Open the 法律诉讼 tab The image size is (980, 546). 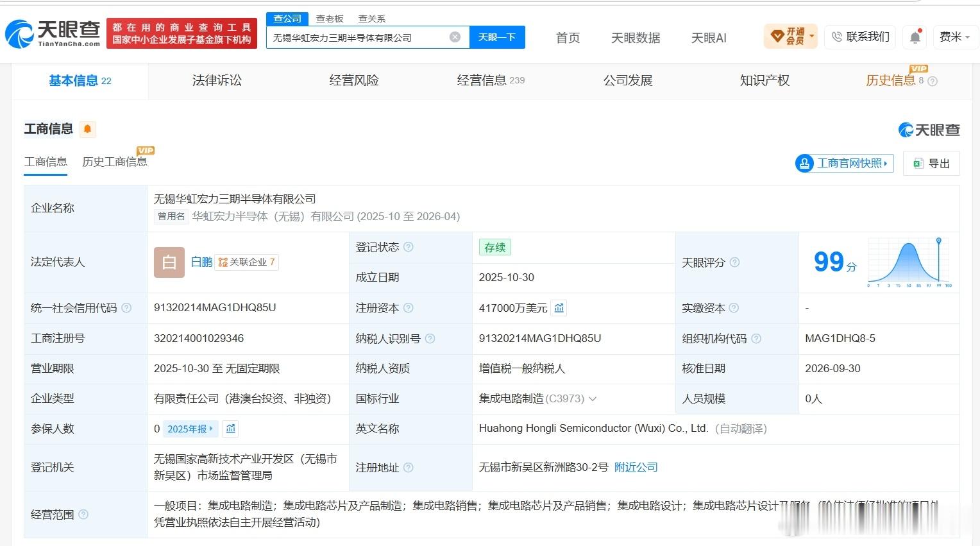(x=217, y=81)
